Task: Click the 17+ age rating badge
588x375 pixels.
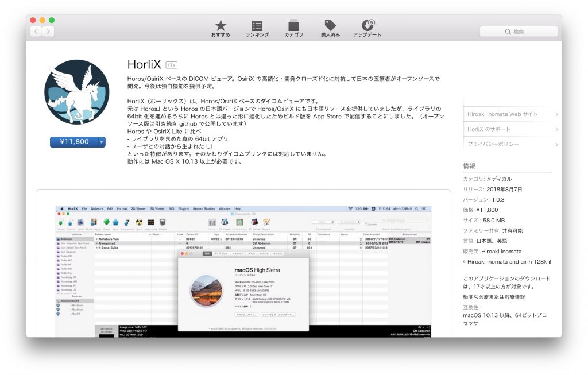Action: pos(171,65)
